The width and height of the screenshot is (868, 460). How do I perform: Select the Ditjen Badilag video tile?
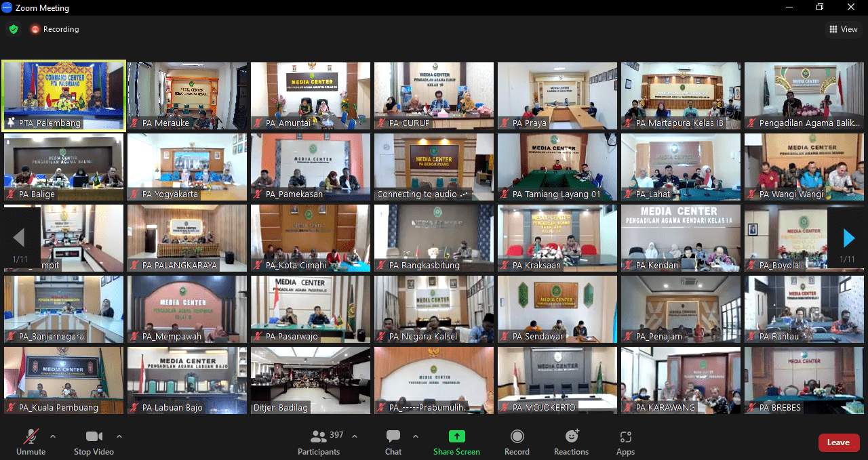(311, 380)
